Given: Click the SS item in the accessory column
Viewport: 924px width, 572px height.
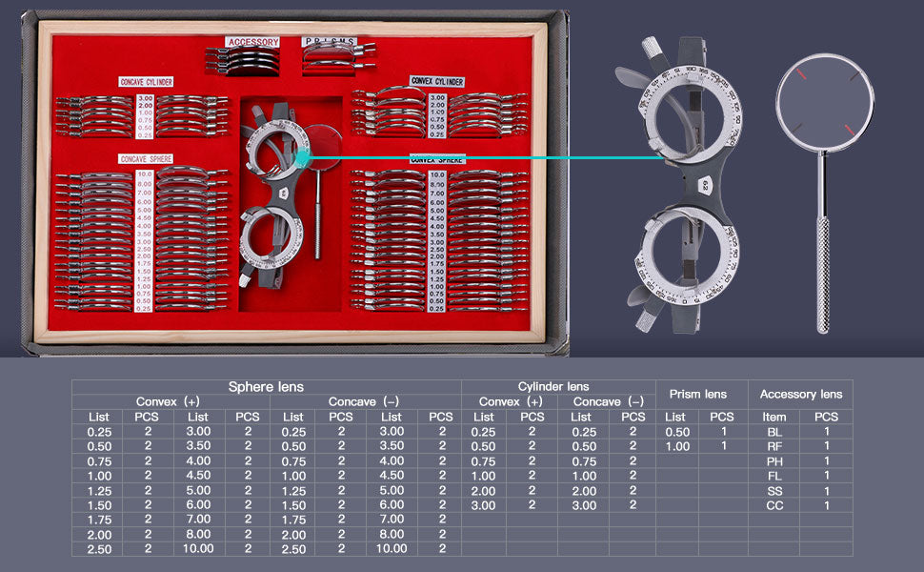Looking at the screenshot, I should pos(774,491).
